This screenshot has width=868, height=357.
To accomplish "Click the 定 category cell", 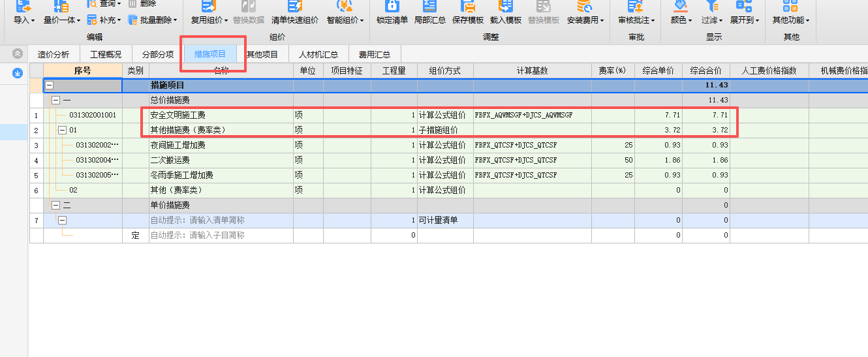I will (x=136, y=236).
